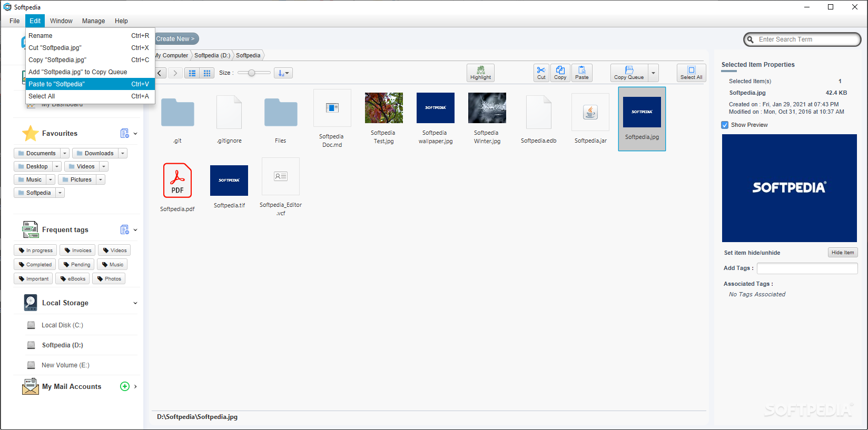
Task: Click the Add Tags input field
Action: pos(807,268)
